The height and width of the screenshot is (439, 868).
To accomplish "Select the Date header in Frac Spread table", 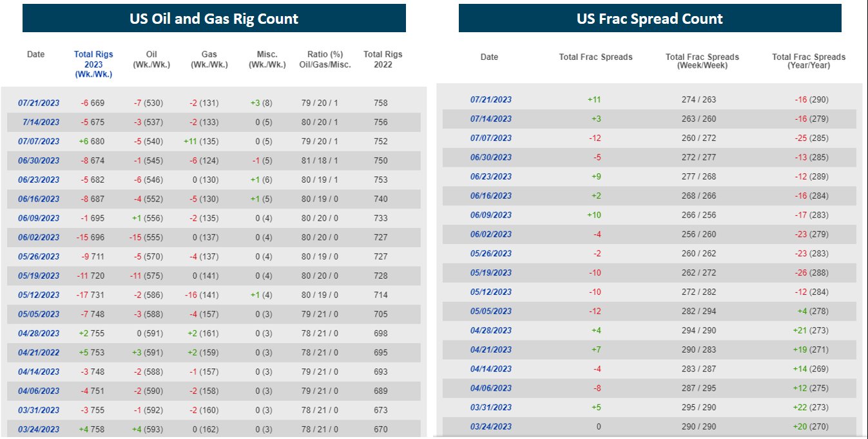I will (490, 57).
